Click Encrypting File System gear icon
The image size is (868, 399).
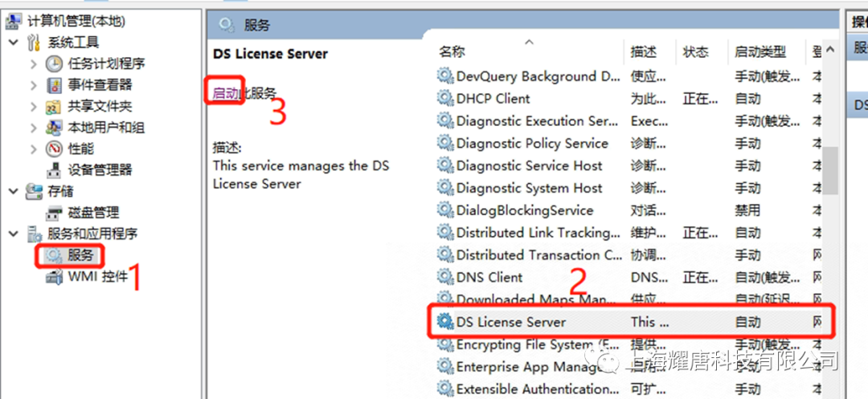(444, 344)
